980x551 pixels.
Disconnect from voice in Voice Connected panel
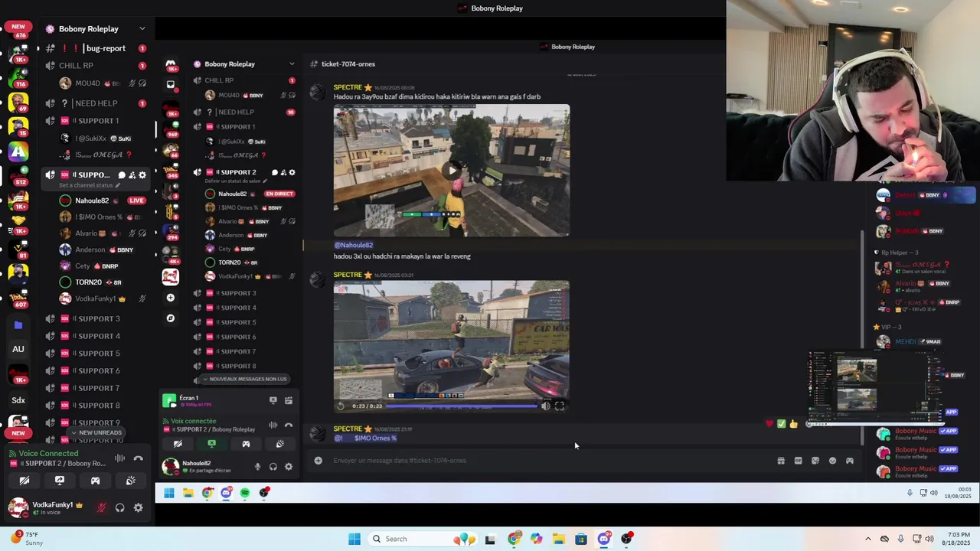click(138, 458)
